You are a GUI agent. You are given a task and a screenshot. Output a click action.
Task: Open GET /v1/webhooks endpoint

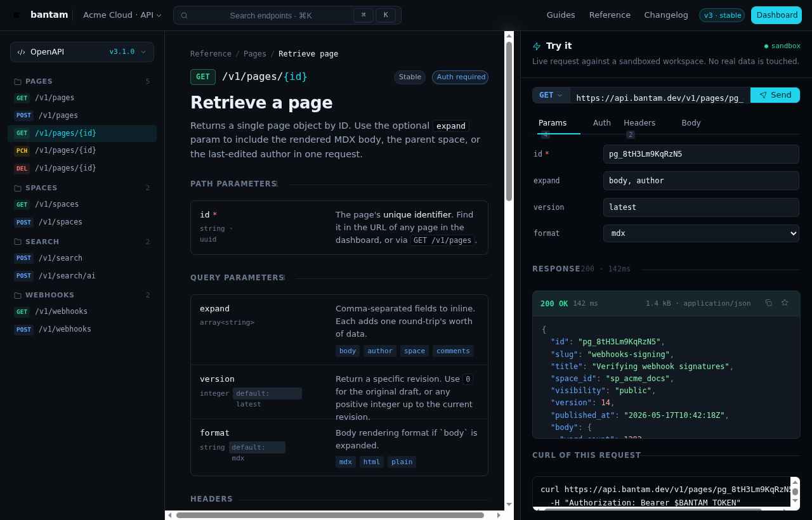click(x=82, y=311)
